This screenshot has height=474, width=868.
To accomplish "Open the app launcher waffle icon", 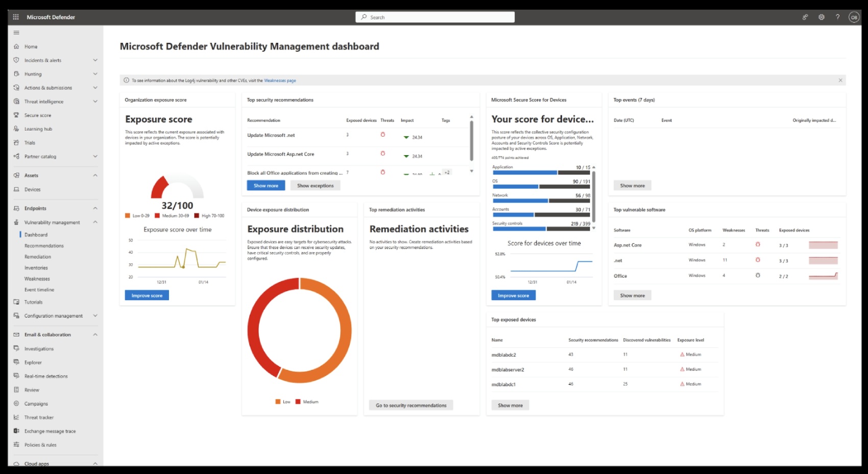I will 16,17.
